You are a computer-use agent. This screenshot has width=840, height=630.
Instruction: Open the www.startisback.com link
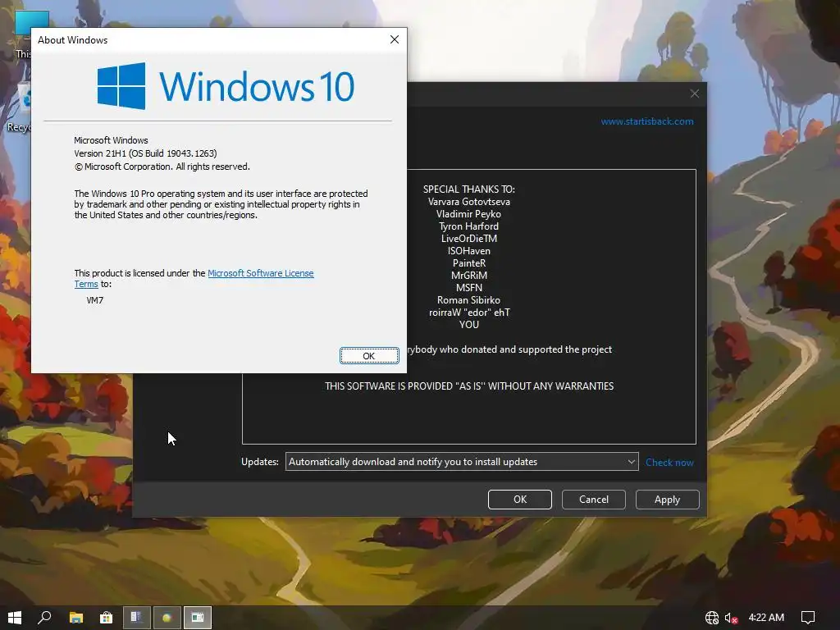pos(647,121)
